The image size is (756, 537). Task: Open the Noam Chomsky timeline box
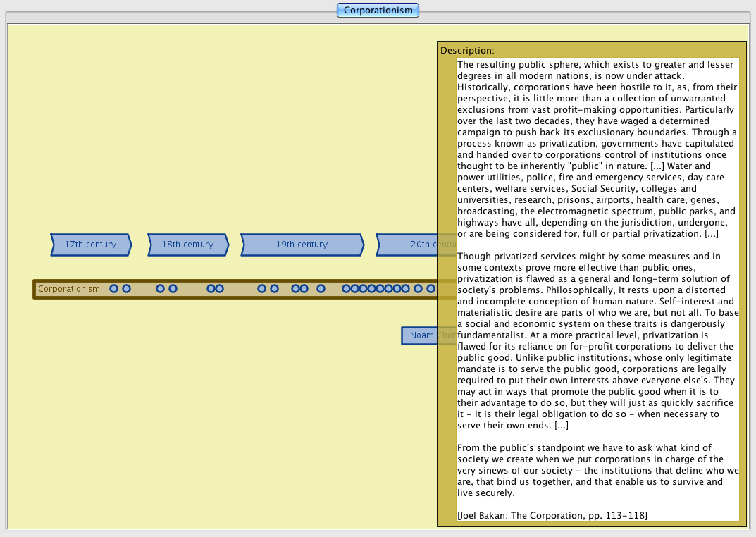coord(419,335)
